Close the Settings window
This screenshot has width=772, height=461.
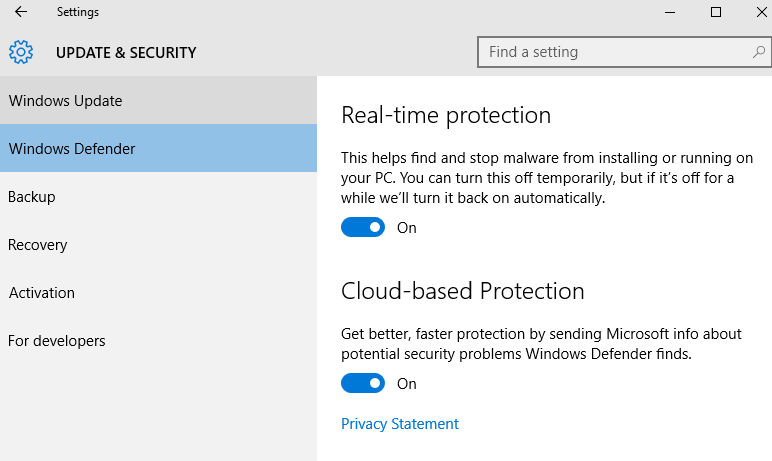pos(761,12)
